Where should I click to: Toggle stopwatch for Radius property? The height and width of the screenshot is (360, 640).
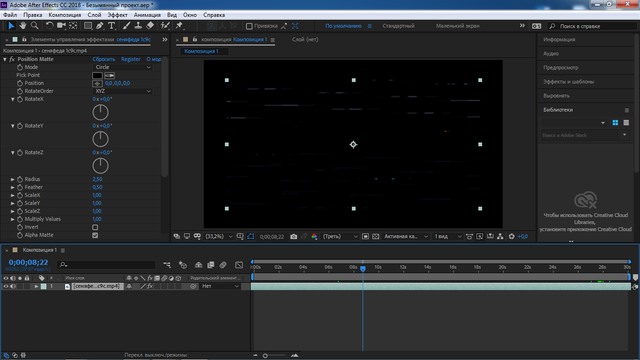click(x=20, y=179)
